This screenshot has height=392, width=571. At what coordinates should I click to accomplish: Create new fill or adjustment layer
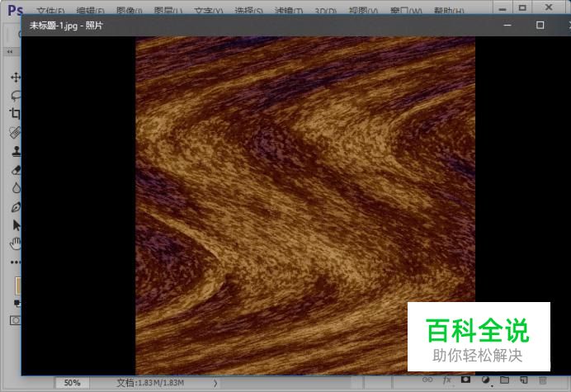[x=485, y=380]
